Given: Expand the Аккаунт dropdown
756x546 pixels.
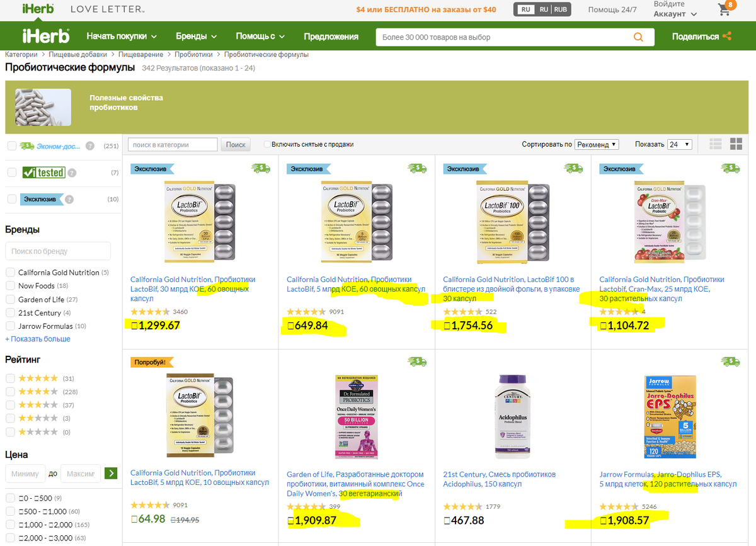Looking at the screenshot, I should pyautogui.click(x=675, y=14).
